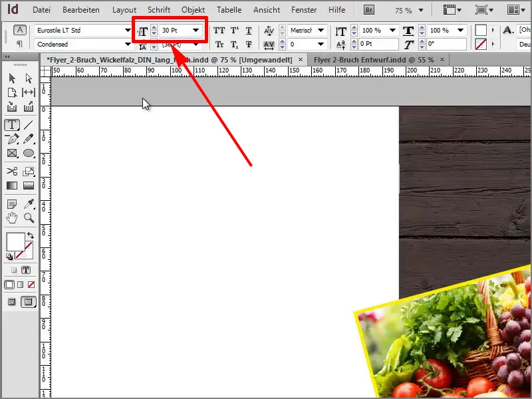Open the Schrift menu

(x=159, y=10)
